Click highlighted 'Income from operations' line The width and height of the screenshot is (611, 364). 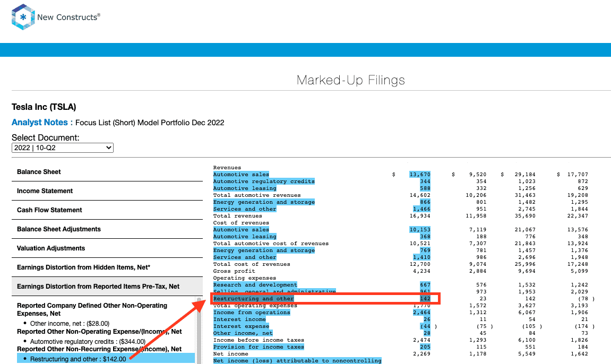[251, 313]
